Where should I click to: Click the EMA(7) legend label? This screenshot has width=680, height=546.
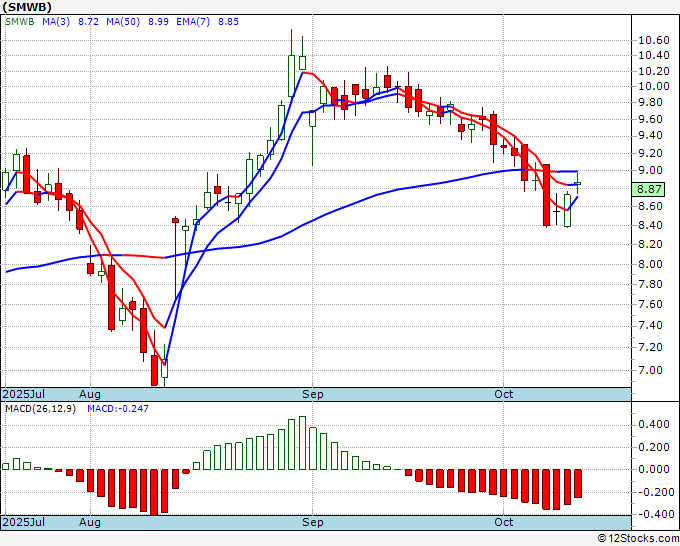coord(193,22)
